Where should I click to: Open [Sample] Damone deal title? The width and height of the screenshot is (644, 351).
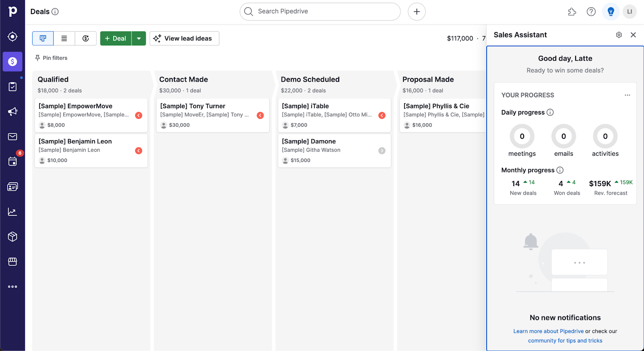(309, 142)
